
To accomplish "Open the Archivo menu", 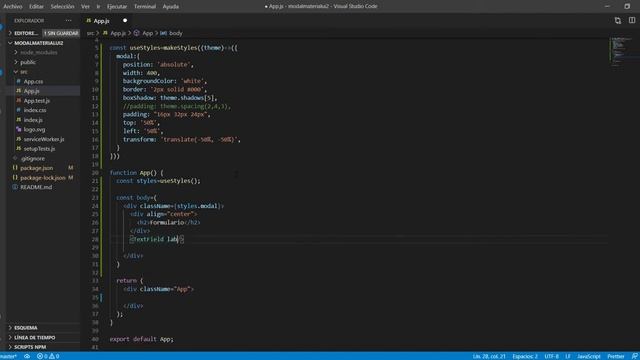I will pyautogui.click(x=13, y=7).
